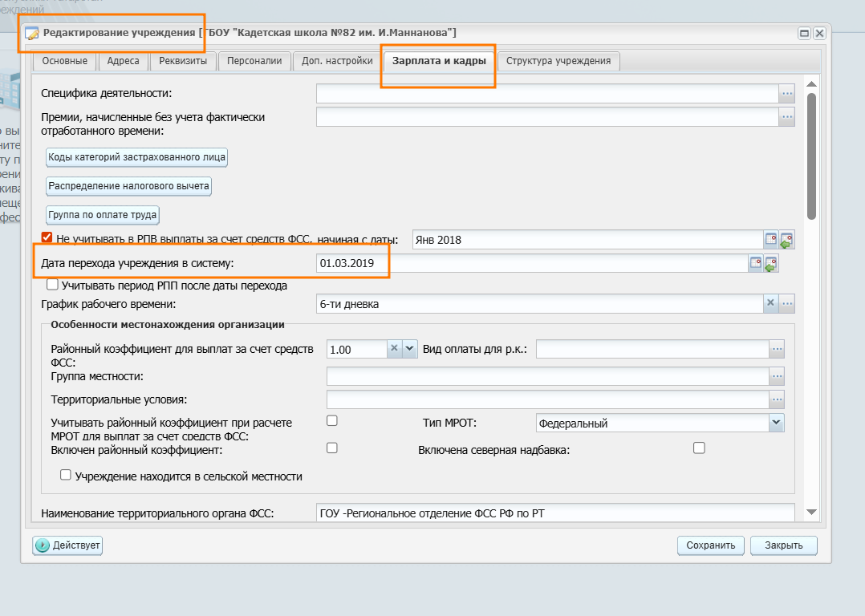Open lookup for Группа местности field
The height and width of the screenshot is (616, 865).
click(x=777, y=375)
